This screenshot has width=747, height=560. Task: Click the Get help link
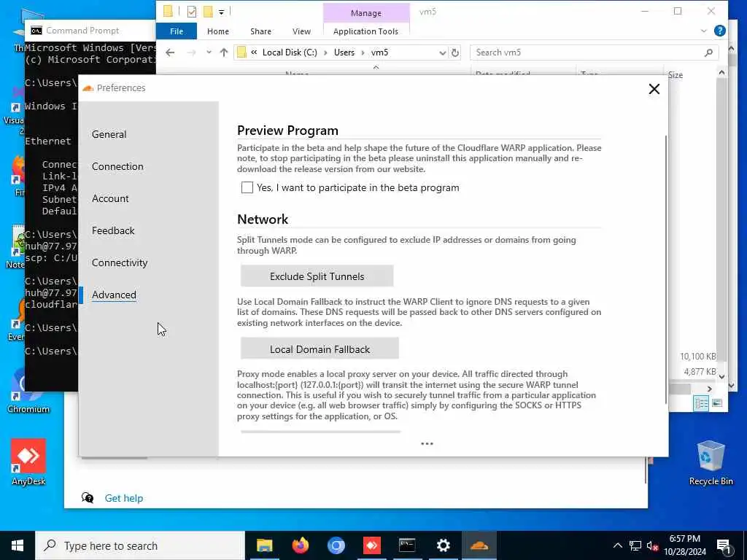(x=124, y=498)
